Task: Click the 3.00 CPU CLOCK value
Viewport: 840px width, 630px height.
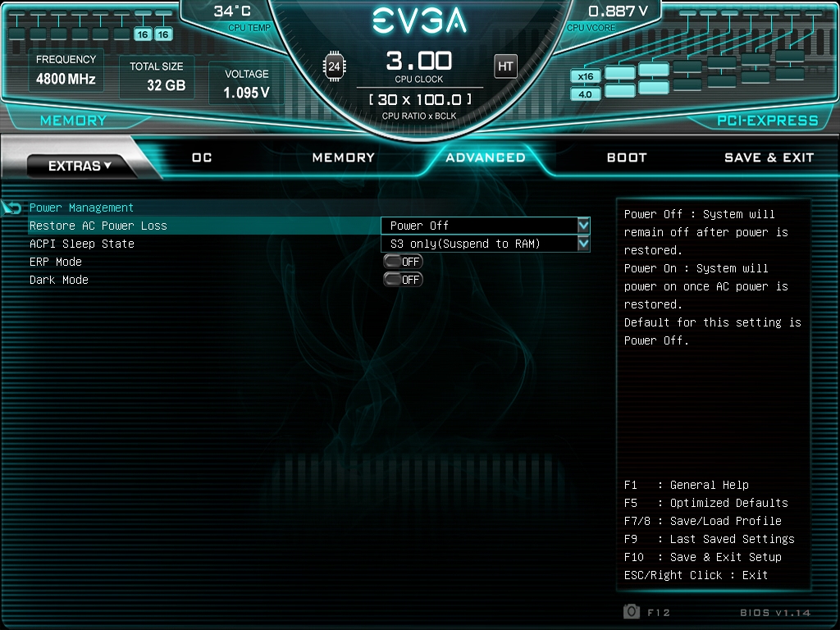Action: coord(419,61)
